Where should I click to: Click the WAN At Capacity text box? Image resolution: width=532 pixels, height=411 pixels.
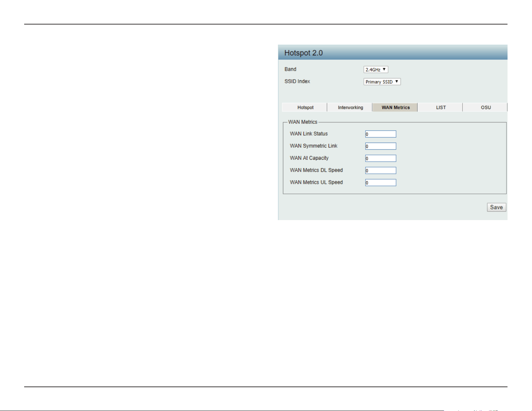pos(381,158)
